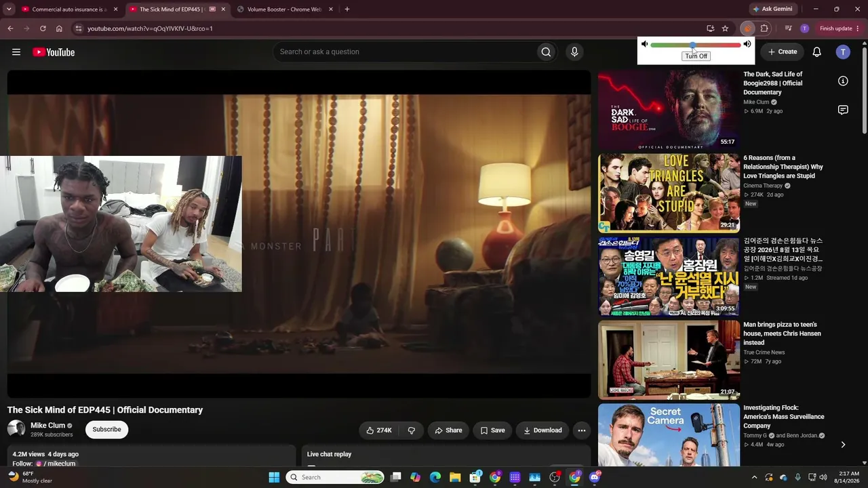This screenshot has height=488, width=868.
Task: Share the video
Action: point(448,430)
